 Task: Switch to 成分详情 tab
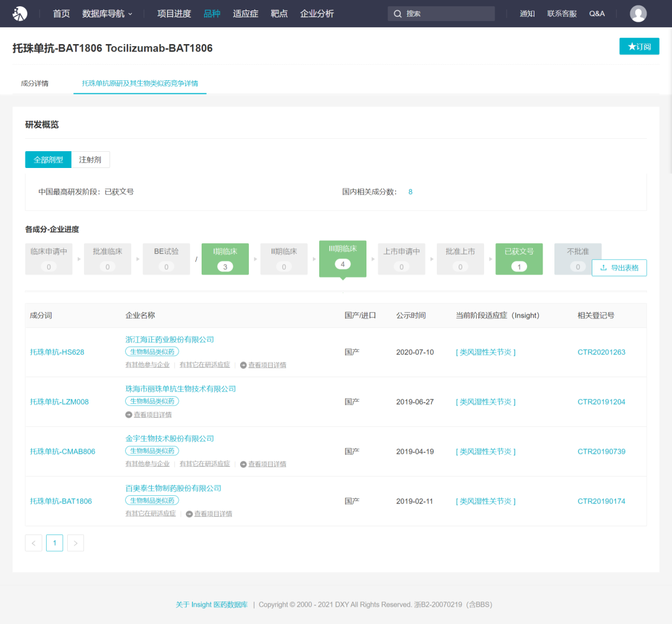point(35,83)
